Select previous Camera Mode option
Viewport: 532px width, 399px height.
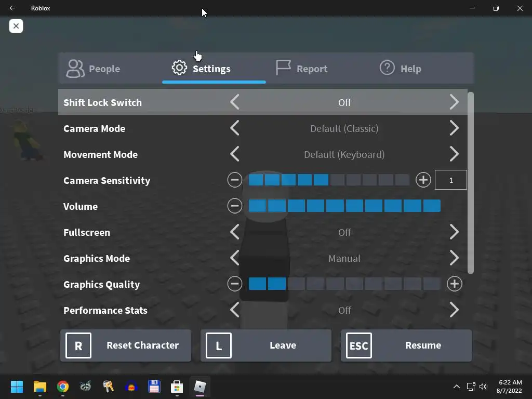pos(235,128)
